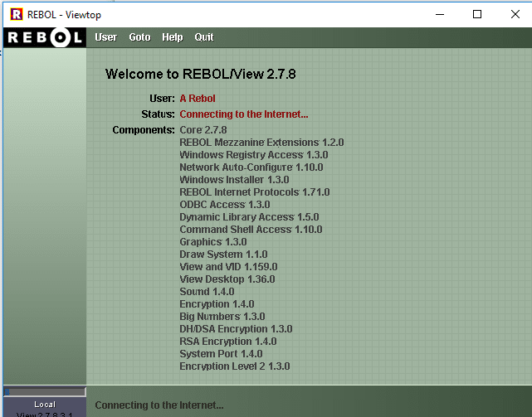Select 'Encryption 1.4.0' line
The image size is (532, 417).
tap(217, 304)
